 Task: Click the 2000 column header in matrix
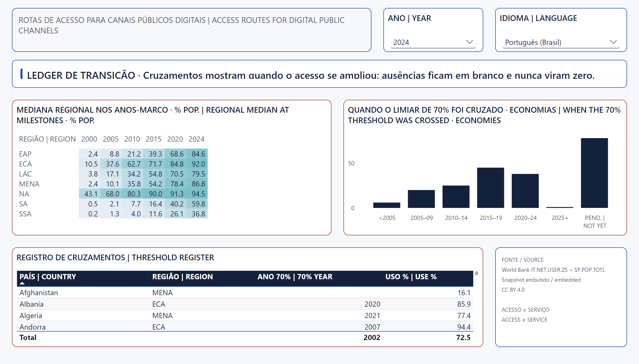tap(89, 139)
